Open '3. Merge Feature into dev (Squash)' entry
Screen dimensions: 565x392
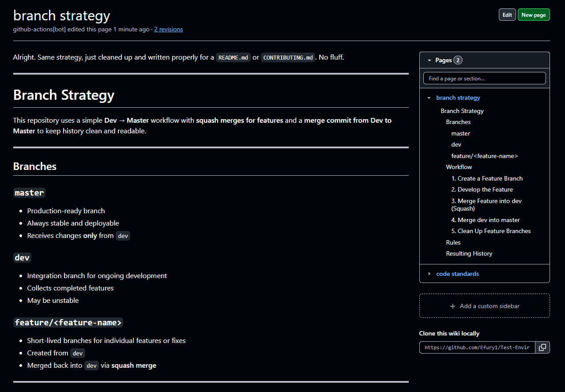click(486, 205)
